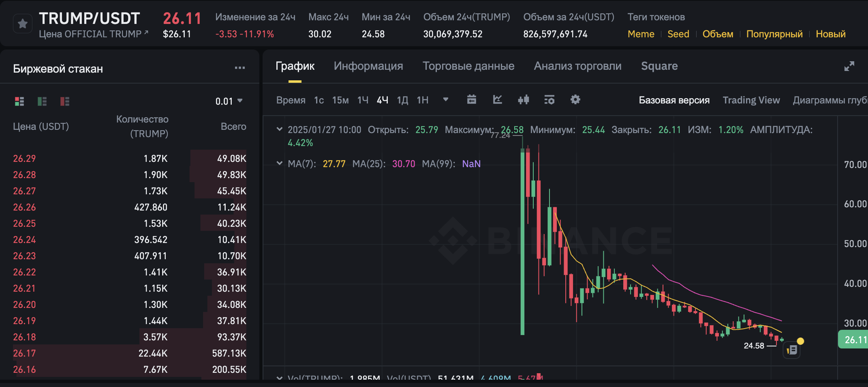The image size is (868, 387).
Task: Open chart settings gear icon
Action: click(575, 99)
